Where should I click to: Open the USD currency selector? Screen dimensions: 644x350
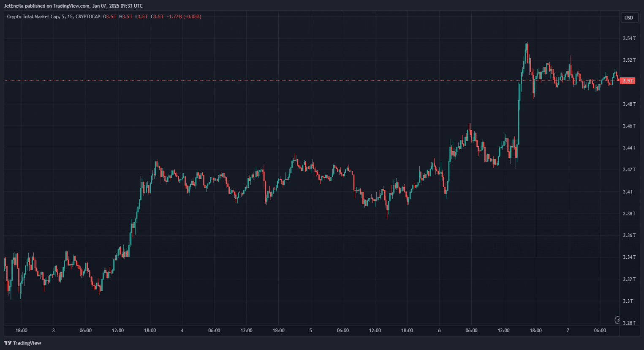(629, 17)
